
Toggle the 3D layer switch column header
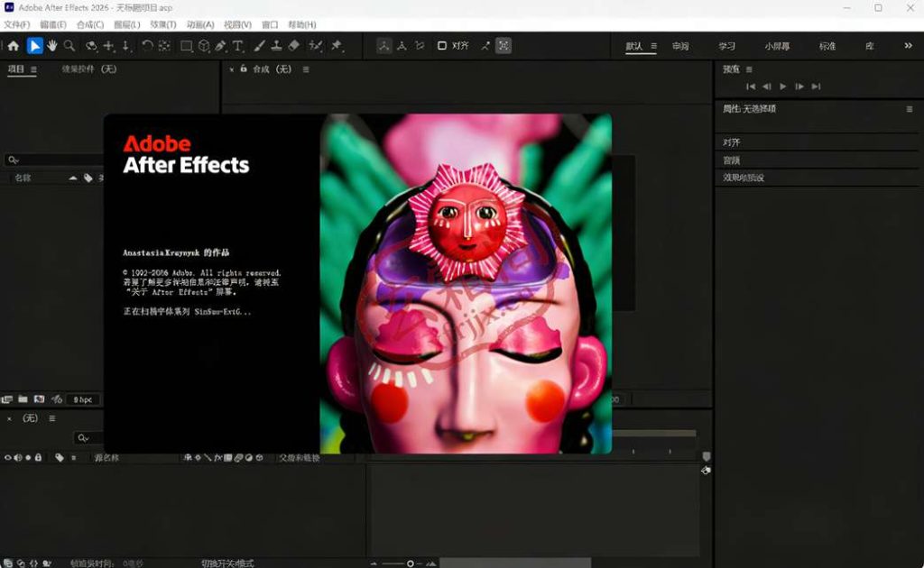pos(259,457)
